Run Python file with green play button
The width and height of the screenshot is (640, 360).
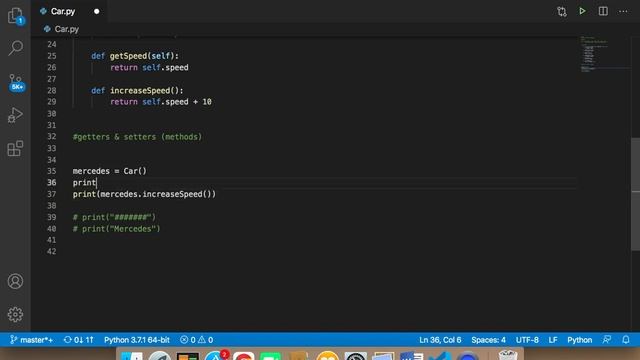[x=582, y=11]
